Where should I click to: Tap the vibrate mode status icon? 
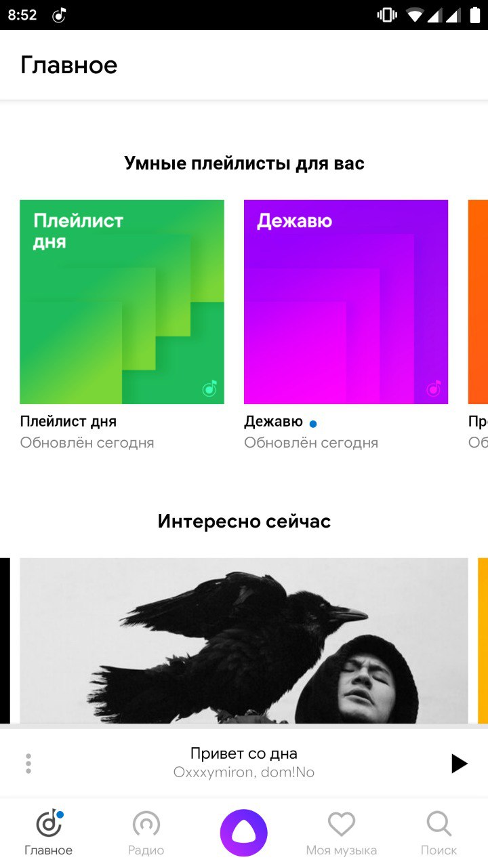coord(387,15)
